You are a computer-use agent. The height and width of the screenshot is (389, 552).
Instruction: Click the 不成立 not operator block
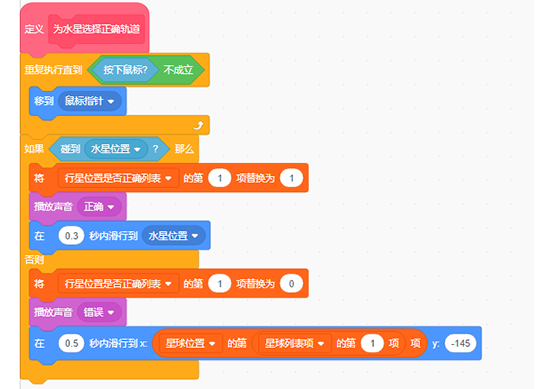point(178,70)
